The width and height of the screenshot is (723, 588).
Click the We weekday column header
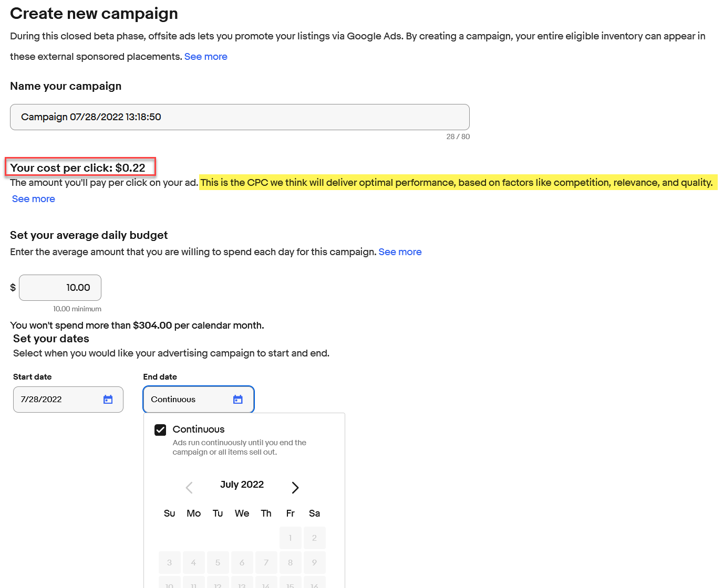[x=242, y=513]
